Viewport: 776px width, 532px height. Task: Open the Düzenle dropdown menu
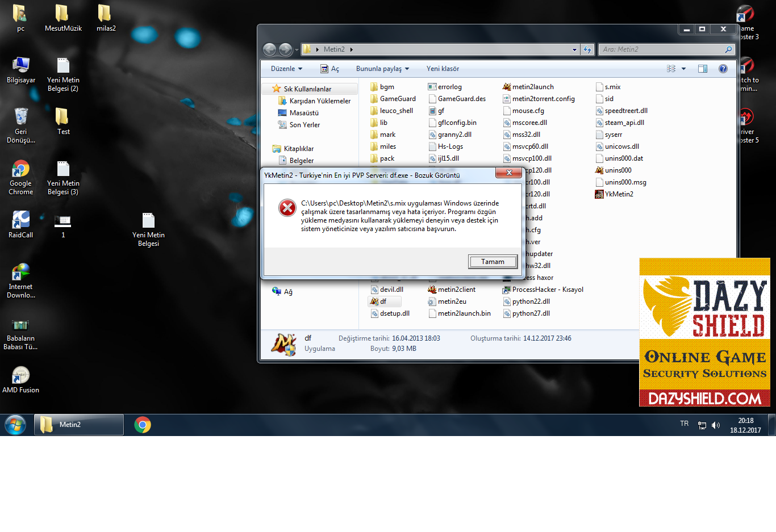[x=286, y=69]
